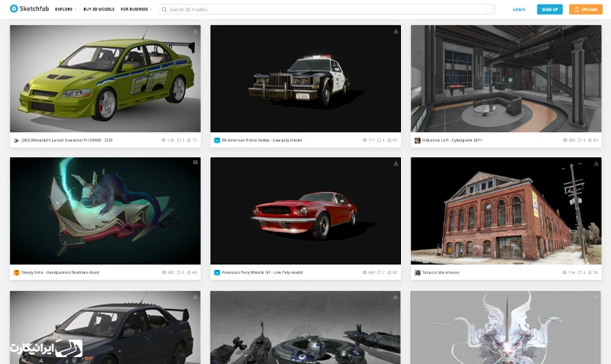Viewport: 611px width, 364px height.
Task: Open the 2002 Mitsubishi Lancer Evolution title
Action: [x=67, y=140]
